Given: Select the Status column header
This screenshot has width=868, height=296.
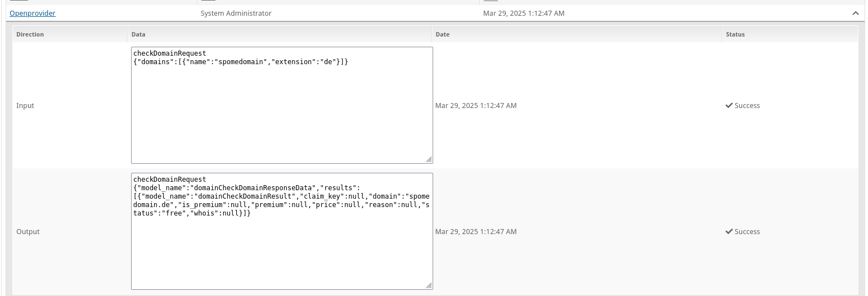Looking at the screenshot, I should 735,34.
